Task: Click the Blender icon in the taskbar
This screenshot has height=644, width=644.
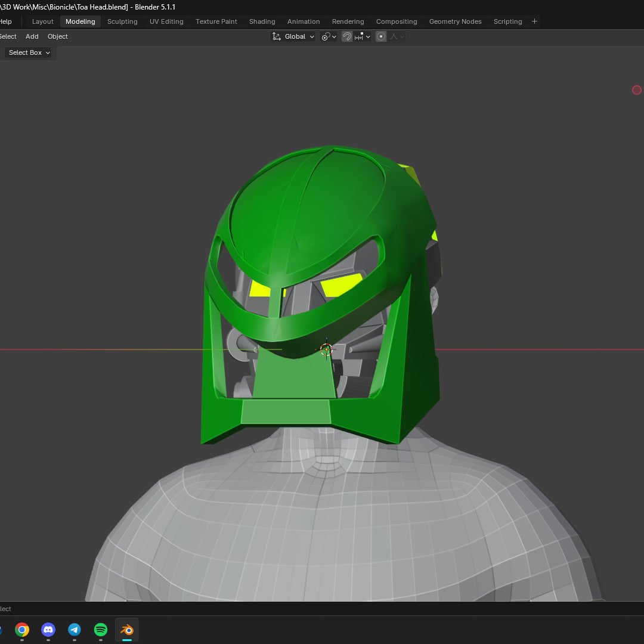Action: click(x=127, y=630)
